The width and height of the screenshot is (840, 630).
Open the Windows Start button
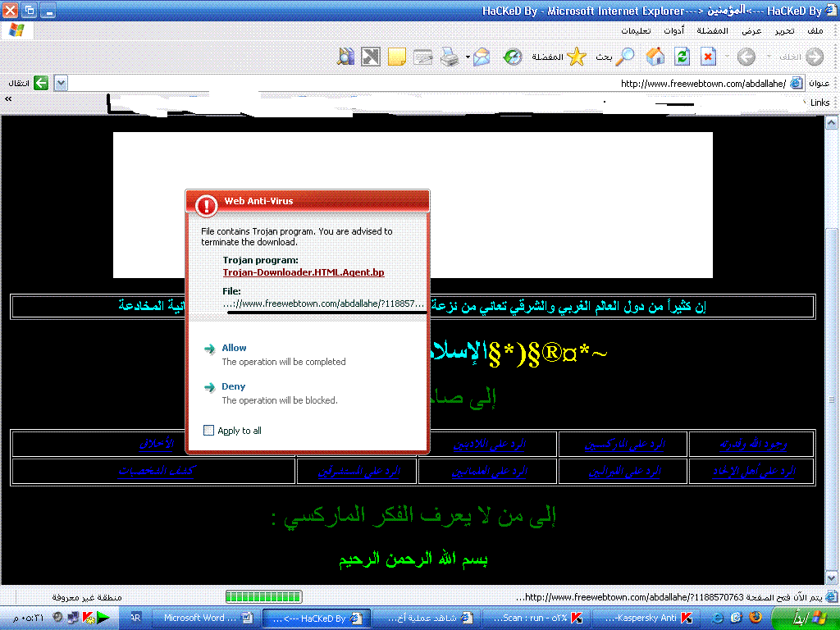tap(804, 618)
